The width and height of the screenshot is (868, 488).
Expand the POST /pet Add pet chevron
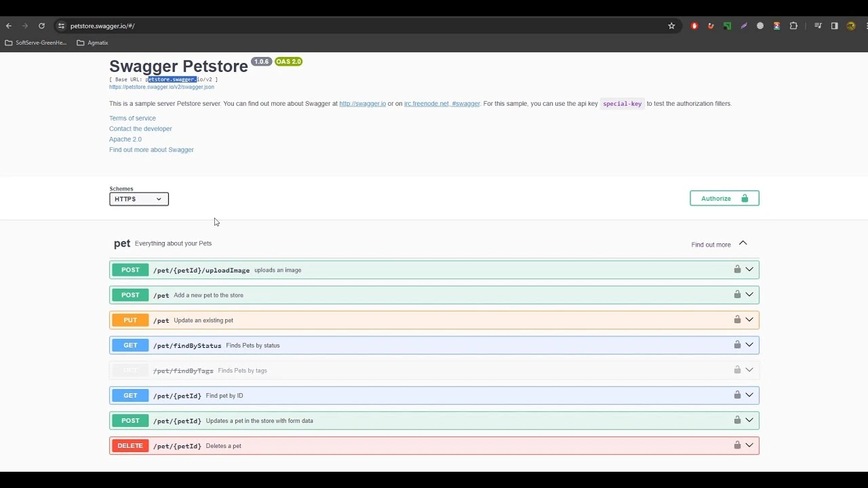tap(749, 294)
